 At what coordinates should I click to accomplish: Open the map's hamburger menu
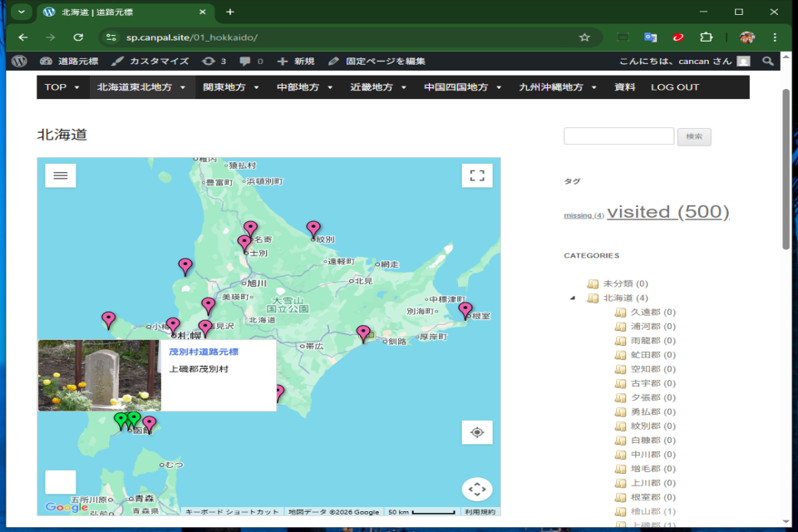point(61,175)
